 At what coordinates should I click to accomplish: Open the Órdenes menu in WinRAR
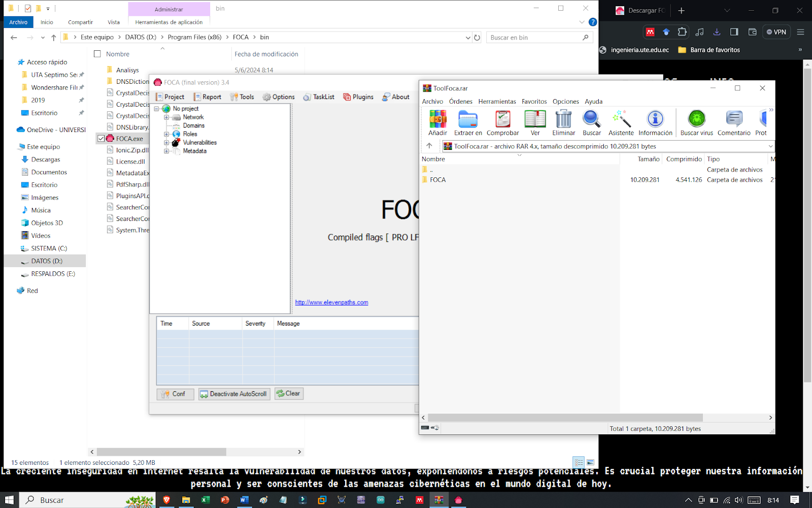tap(460, 101)
